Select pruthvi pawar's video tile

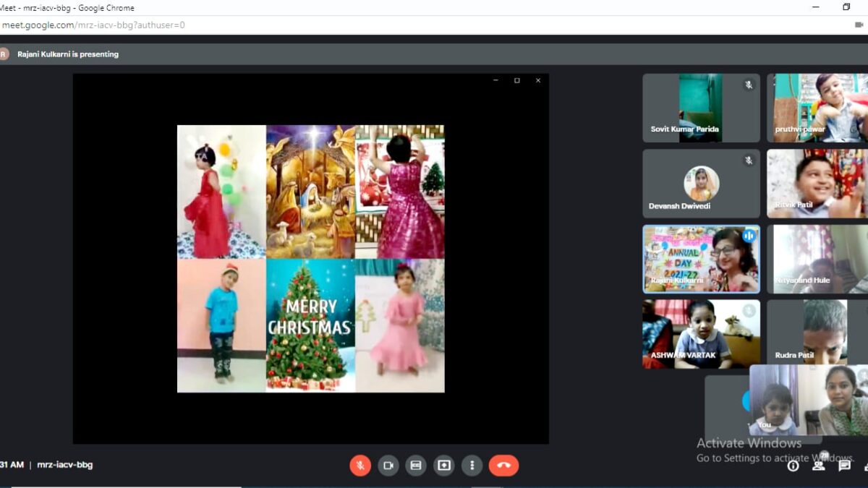[x=817, y=108]
